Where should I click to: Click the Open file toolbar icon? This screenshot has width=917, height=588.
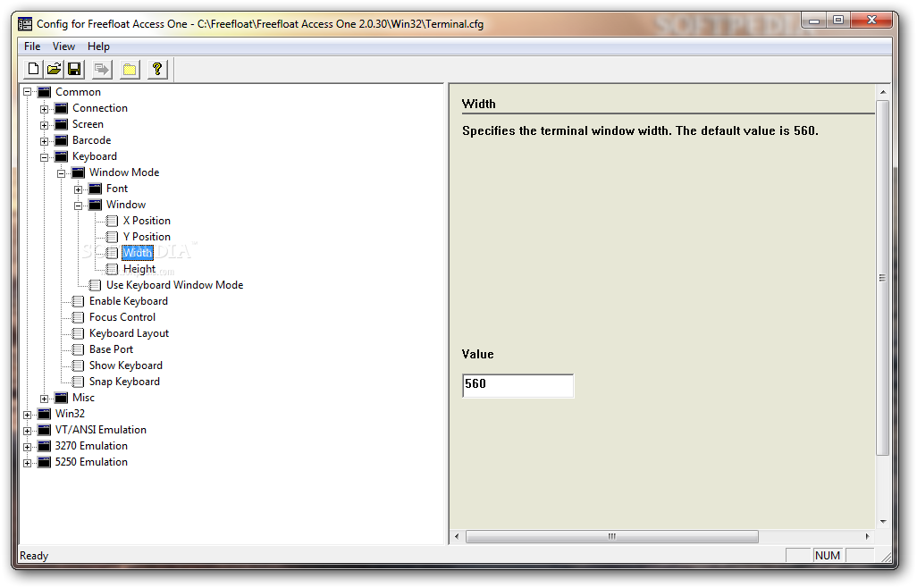tap(54, 70)
